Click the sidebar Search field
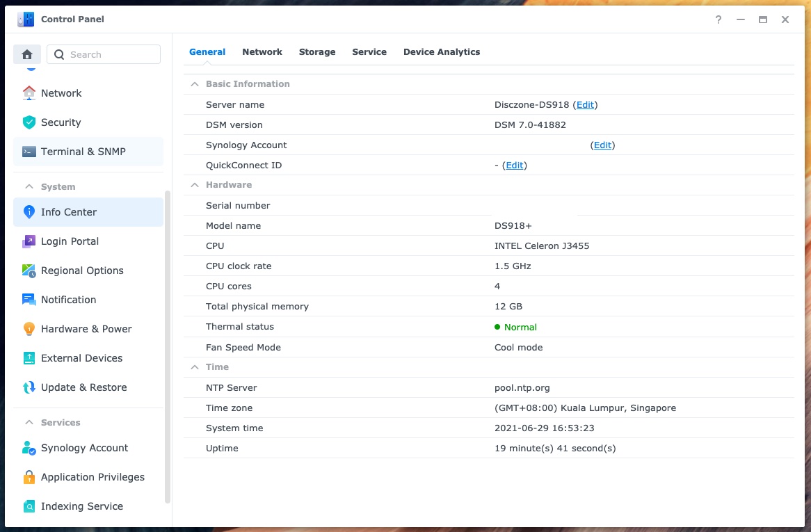Image resolution: width=811 pixels, height=532 pixels. coord(104,54)
